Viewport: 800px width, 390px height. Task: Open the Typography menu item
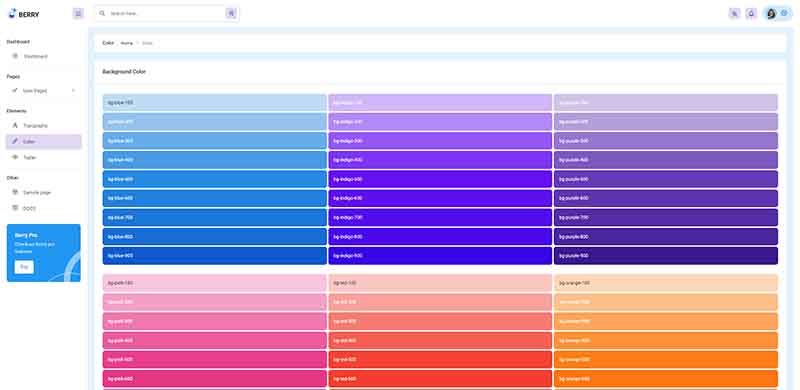point(44,125)
